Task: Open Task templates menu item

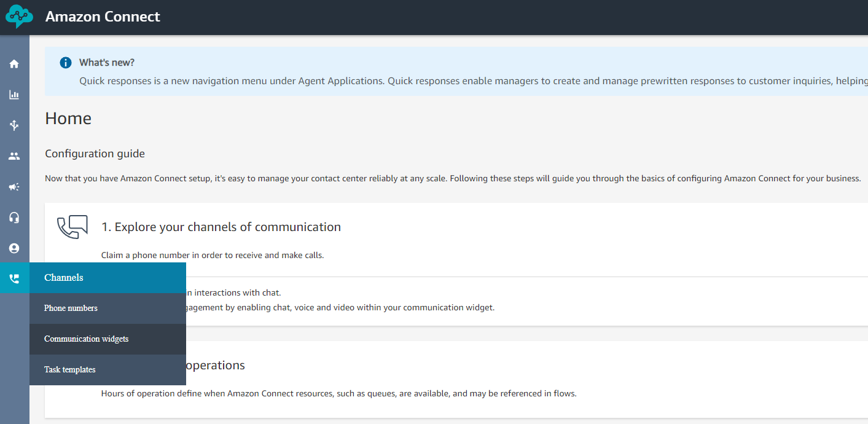Action: pos(108,370)
